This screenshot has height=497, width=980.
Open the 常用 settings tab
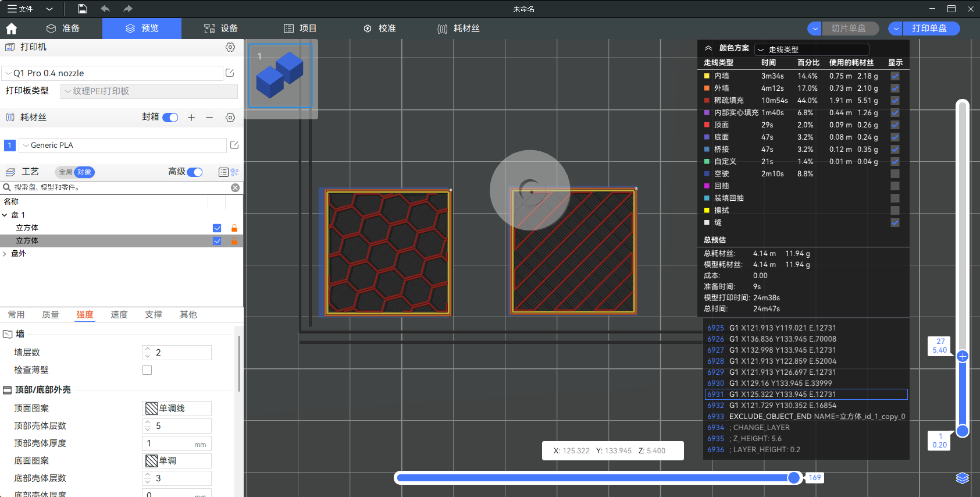pyautogui.click(x=16, y=315)
